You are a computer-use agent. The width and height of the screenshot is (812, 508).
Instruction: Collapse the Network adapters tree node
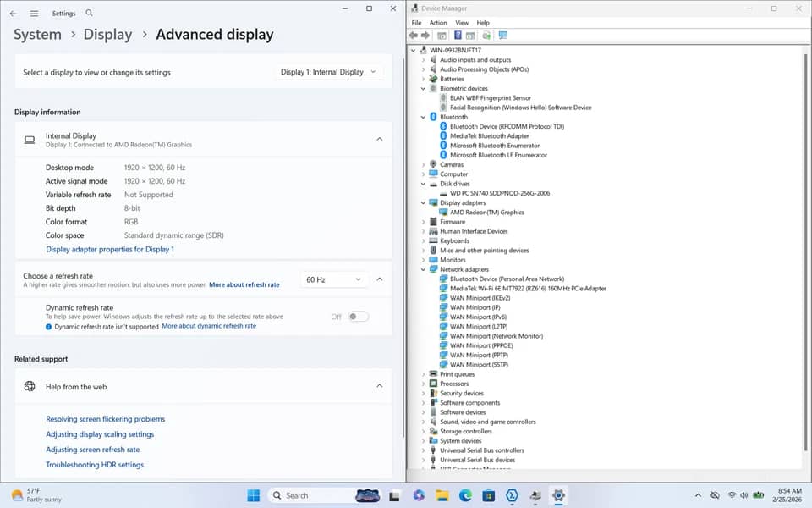point(423,269)
